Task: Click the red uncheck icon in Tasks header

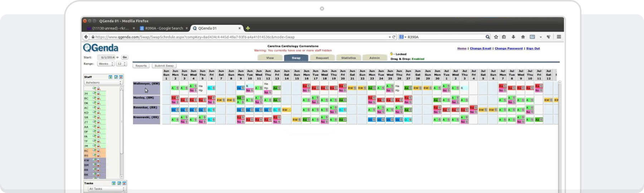Action: click(124, 183)
